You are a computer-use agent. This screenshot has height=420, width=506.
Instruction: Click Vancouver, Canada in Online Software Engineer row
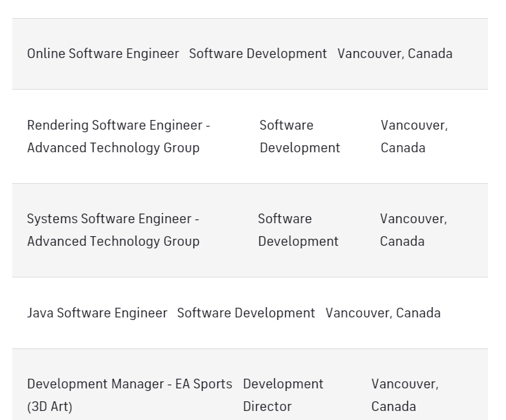pyautogui.click(x=395, y=54)
